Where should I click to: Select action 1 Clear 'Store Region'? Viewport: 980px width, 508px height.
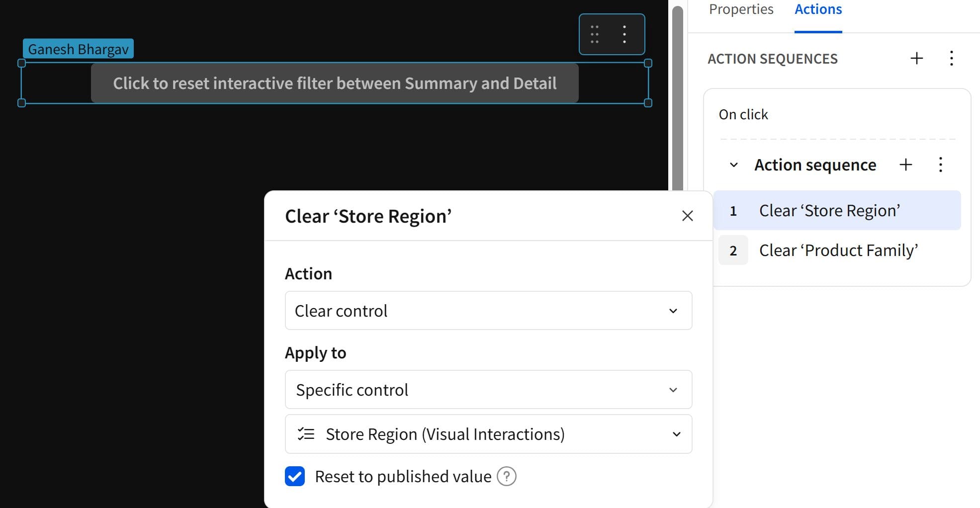(x=837, y=210)
